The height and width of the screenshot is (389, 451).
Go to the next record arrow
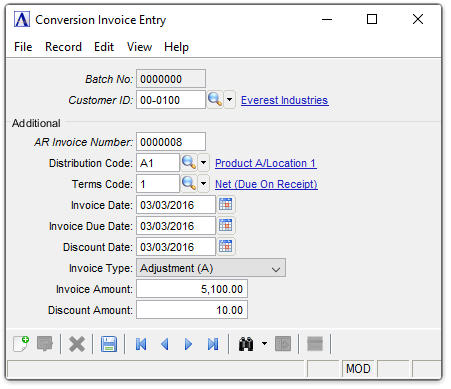click(x=188, y=344)
